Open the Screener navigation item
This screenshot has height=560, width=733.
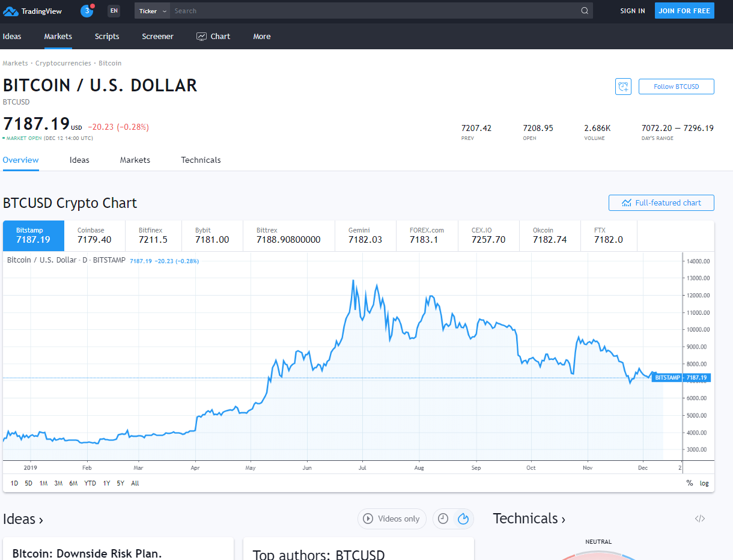[x=158, y=37]
